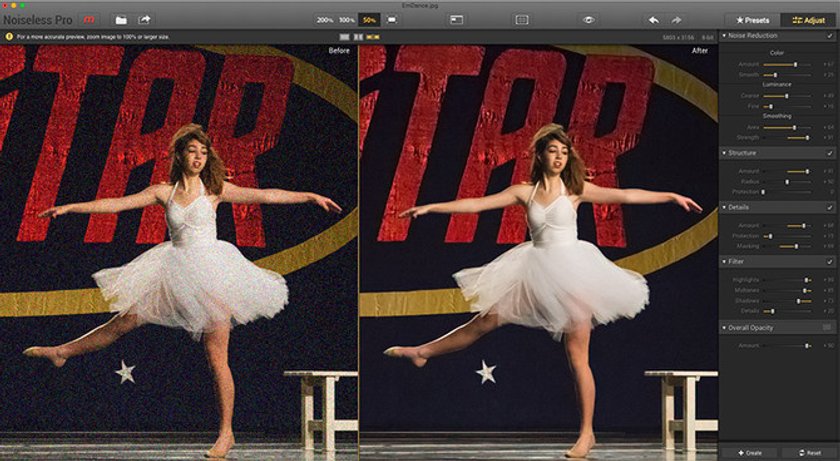Collapse the Details section
The image size is (840, 461).
(724, 207)
